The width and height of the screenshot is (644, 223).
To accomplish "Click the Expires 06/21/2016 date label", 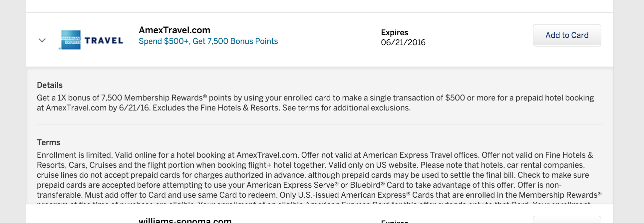I will pyautogui.click(x=403, y=42).
